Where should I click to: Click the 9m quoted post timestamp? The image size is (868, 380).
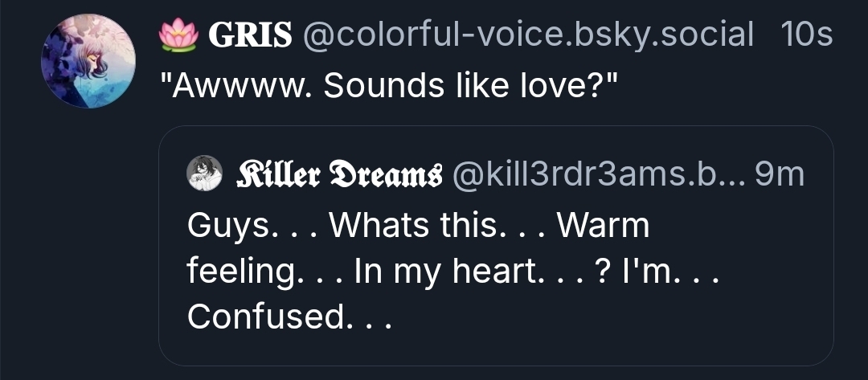pos(780,174)
